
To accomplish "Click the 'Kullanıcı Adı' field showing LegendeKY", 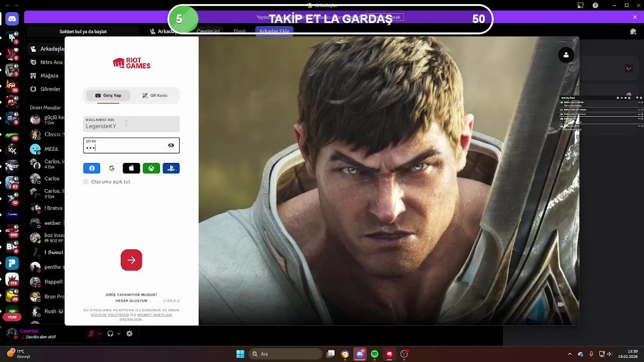I will [x=131, y=124].
